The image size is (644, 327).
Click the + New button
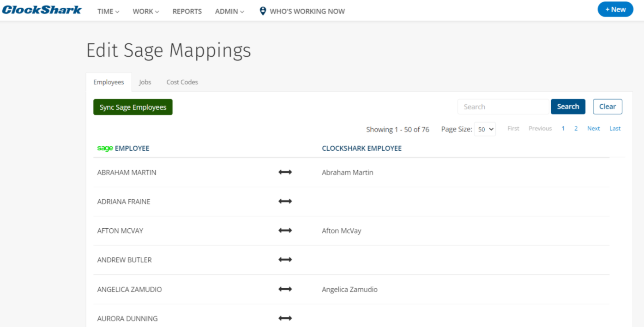615,9
